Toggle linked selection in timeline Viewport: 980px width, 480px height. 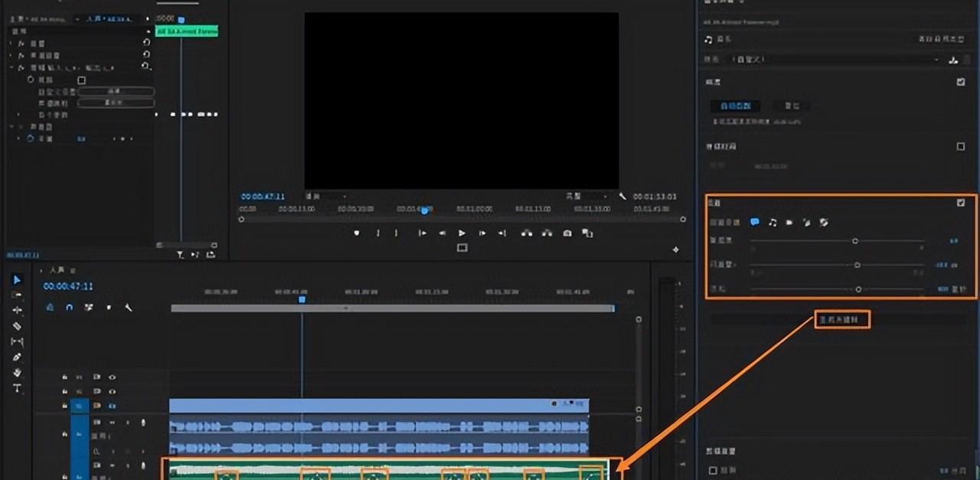89,307
